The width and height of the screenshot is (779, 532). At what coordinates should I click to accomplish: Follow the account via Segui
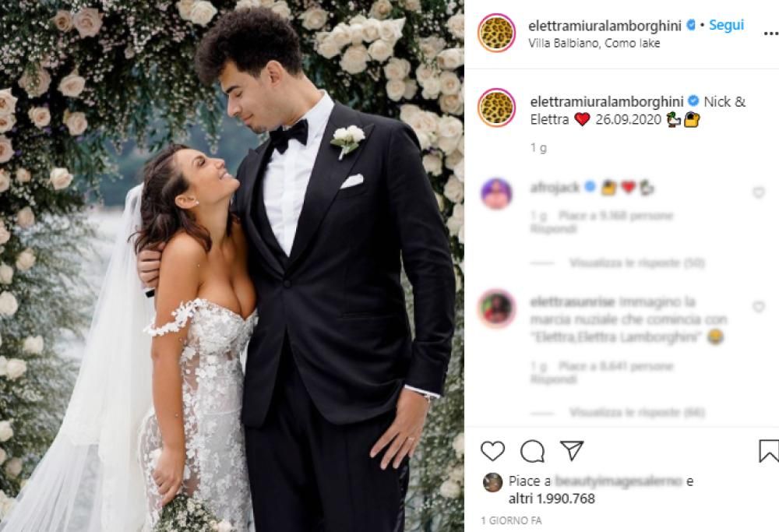[x=726, y=25]
